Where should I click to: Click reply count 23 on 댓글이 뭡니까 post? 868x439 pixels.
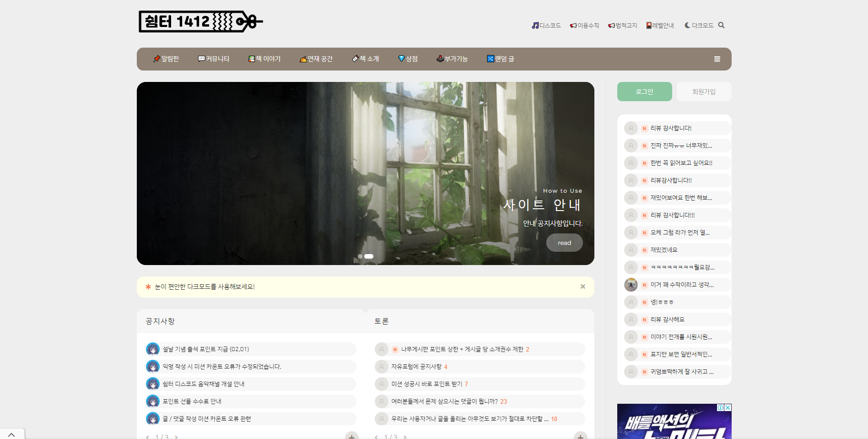[504, 401]
